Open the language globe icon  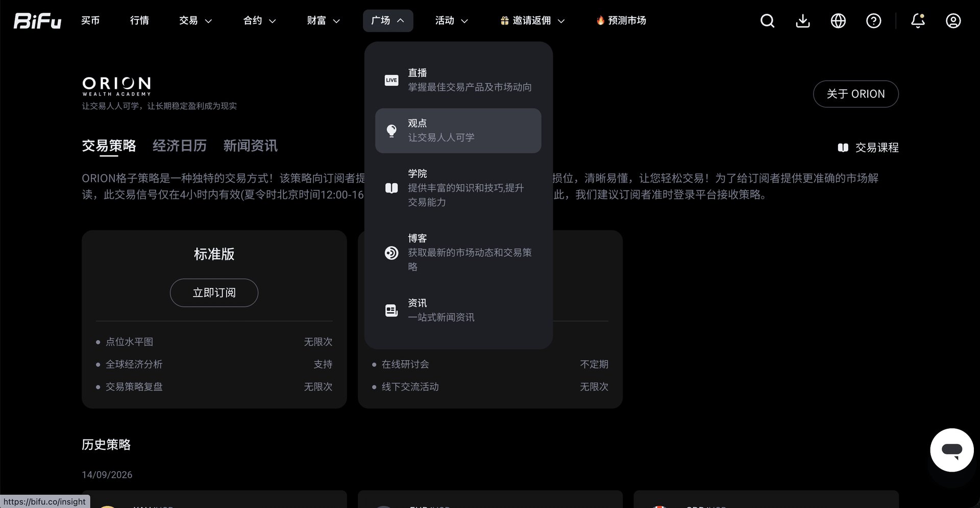[838, 21]
